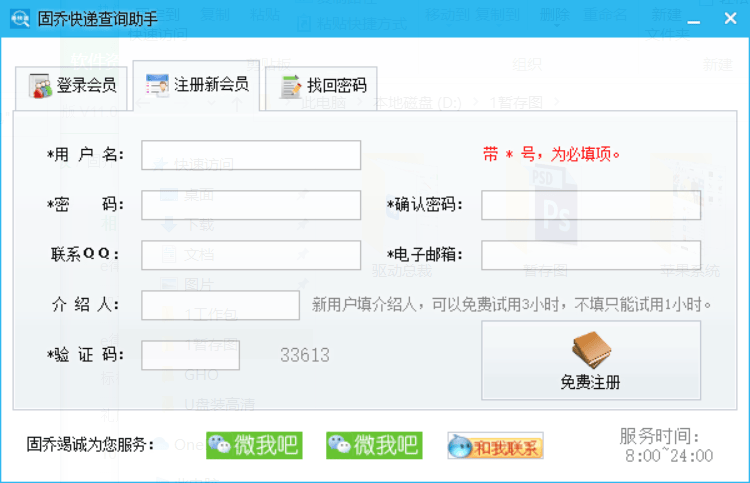Screen dimensions: 750x483
Task: Focus the 确认密码 input field
Action: coord(591,205)
